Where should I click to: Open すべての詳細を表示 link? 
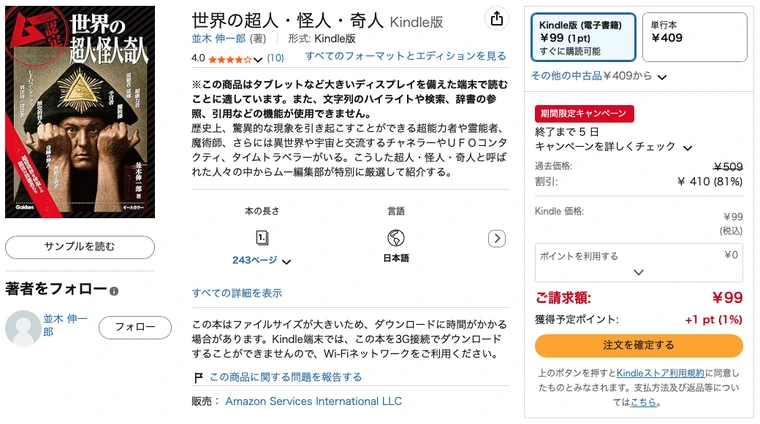[x=237, y=293]
